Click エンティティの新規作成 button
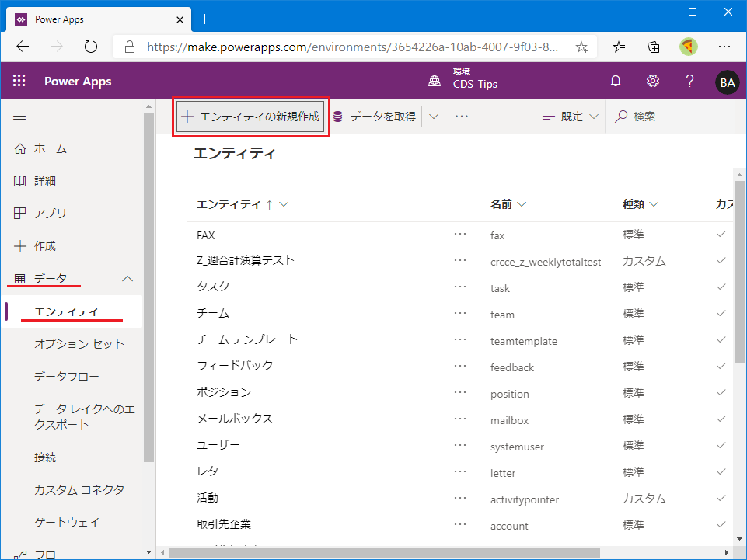Screen dimensions: 747x560 click(x=250, y=117)
